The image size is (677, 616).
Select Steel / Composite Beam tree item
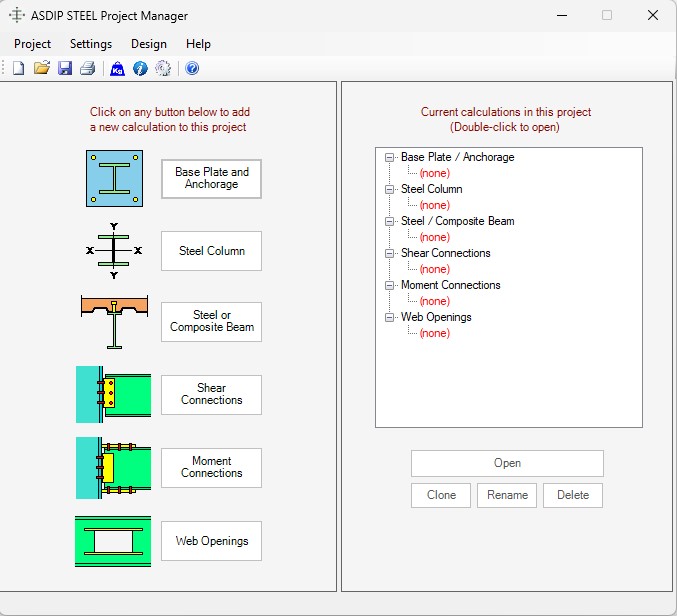(458, 221)
